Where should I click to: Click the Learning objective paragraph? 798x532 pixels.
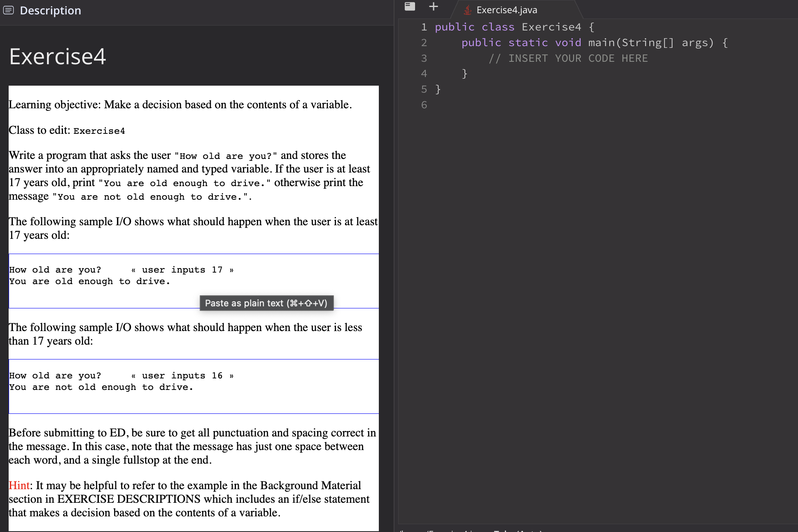click(180, 105)
